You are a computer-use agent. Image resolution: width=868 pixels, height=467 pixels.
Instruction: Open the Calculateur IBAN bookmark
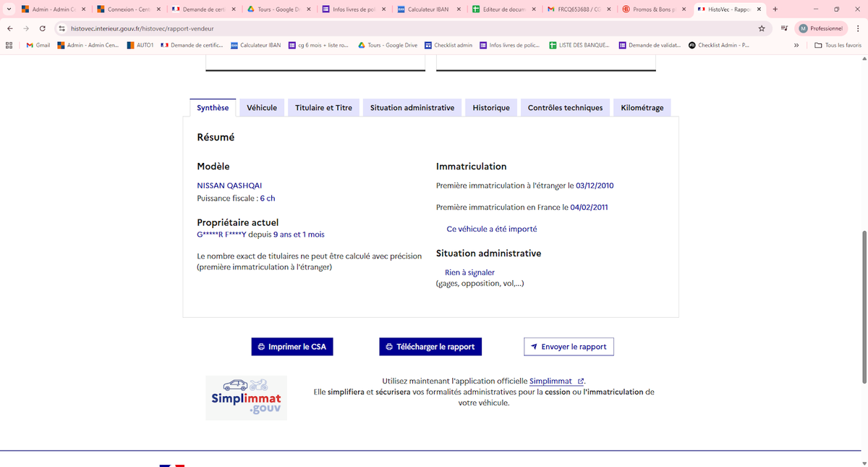pyautogui.click(x=255, y=45)
